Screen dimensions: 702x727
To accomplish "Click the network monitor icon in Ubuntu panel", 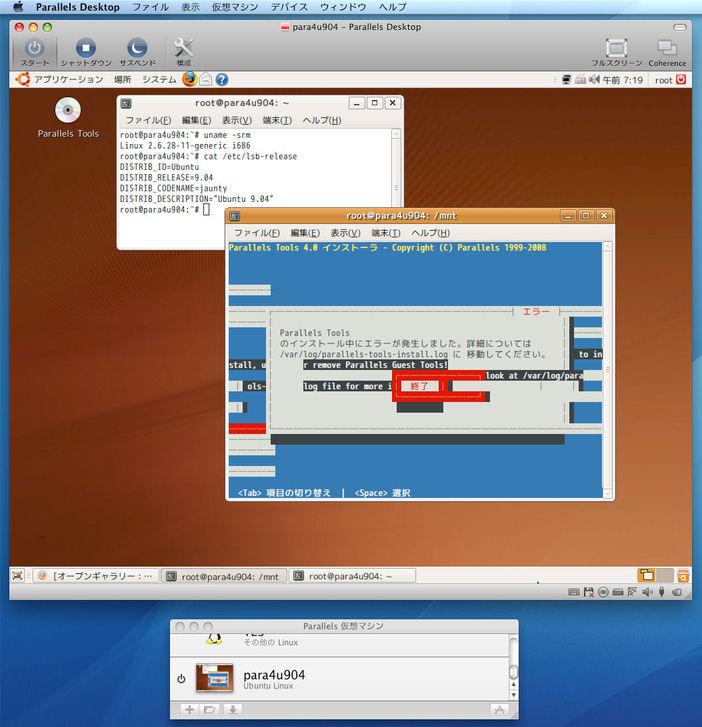I will pos(567,80).
